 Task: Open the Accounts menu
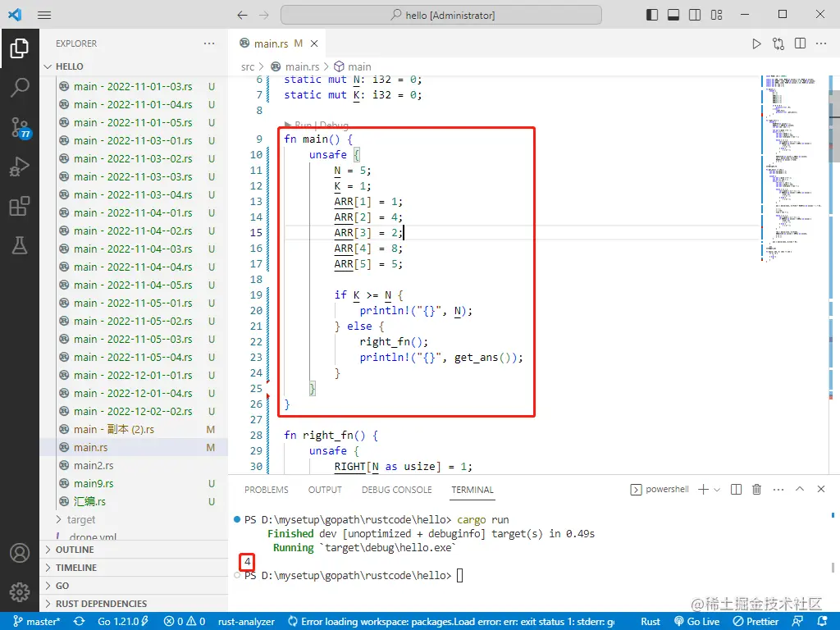(20, 553)
